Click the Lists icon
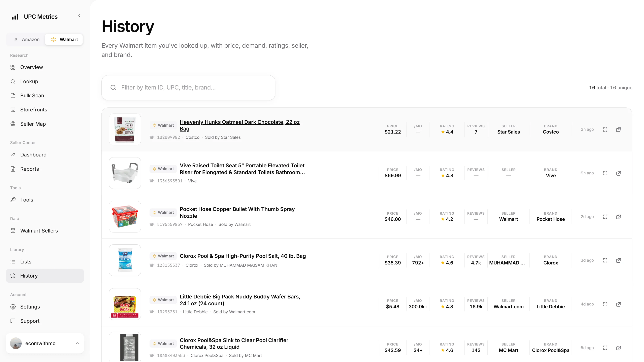 13,262
